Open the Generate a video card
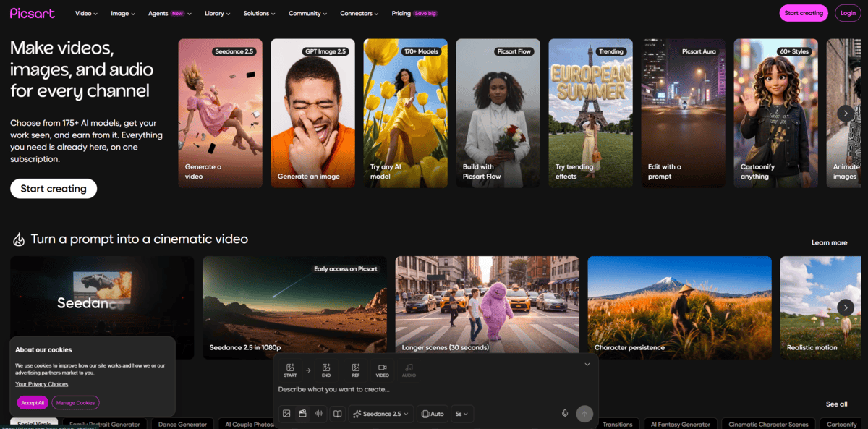868x429 pixels. [x=221, y=113]
